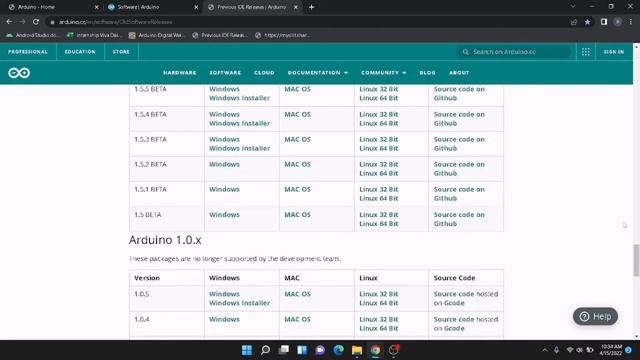Expand the Documentation dropdown menu
The width and height of the screenshot is (640, 360).
[x=318, y=73]
